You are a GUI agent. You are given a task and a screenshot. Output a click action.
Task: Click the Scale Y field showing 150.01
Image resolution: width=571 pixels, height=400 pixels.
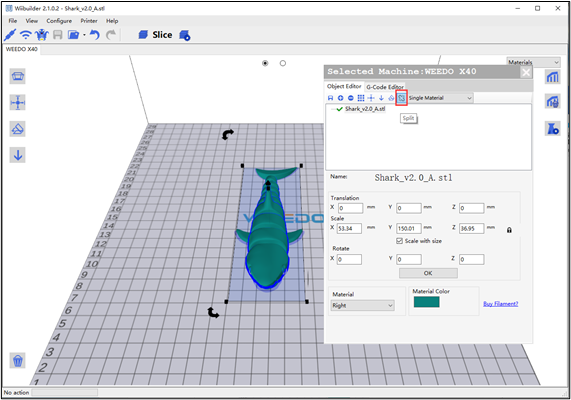409,228
